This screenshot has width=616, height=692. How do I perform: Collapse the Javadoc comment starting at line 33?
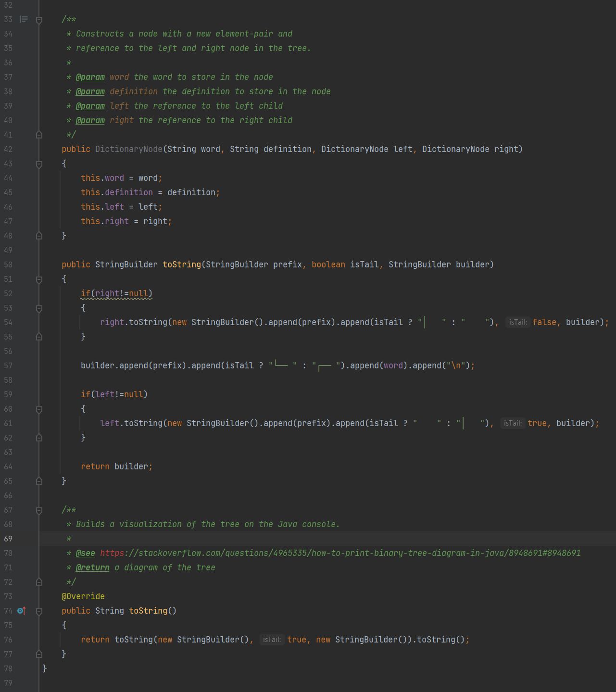click(x=39, y=20)
